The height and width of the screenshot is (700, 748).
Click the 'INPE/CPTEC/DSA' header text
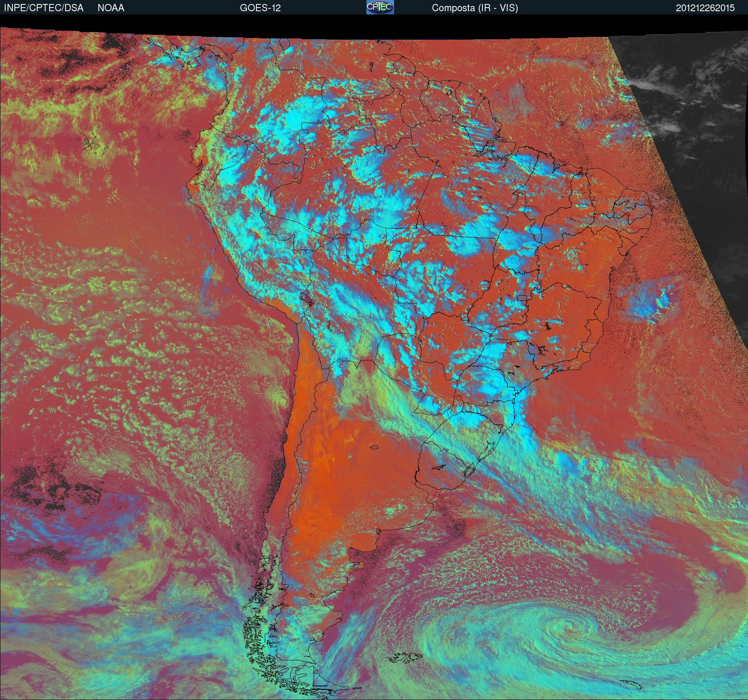point(44,8)
